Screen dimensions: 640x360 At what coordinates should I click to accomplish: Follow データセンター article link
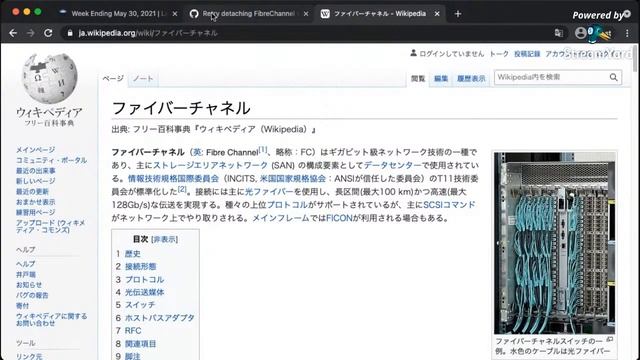392,165
